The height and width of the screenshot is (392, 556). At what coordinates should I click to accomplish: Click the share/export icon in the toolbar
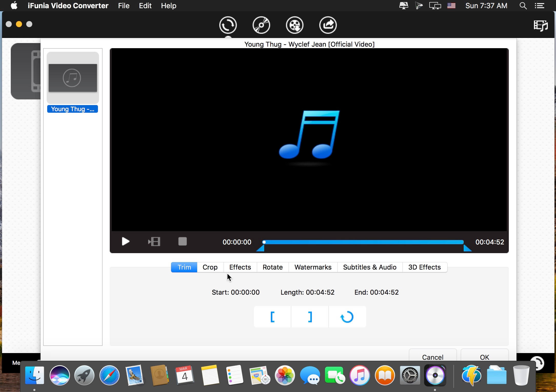coord(328,25)
